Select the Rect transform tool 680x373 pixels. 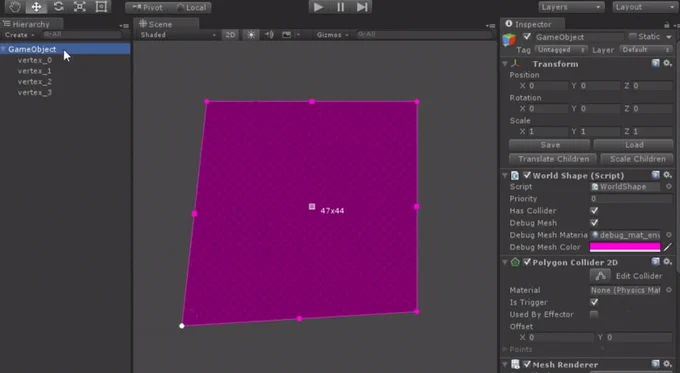point(101,7)
